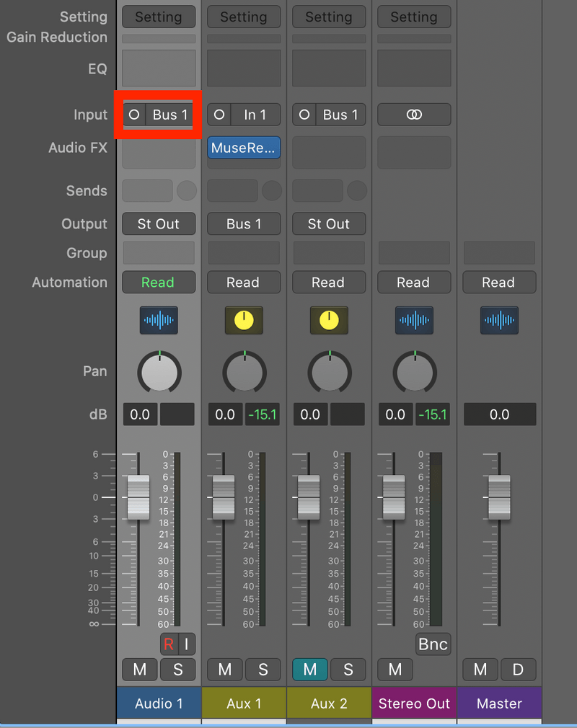Click the audio waveform track icon on Audio 1
Screen dimensions: 577x728
click(159, 320)
